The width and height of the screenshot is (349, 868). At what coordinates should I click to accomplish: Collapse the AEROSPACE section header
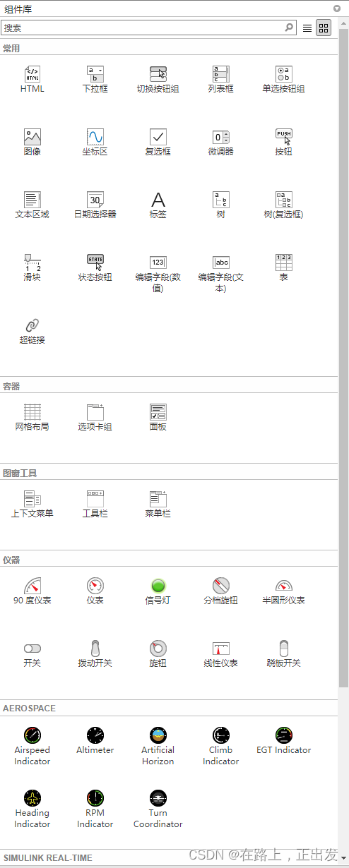click(x=170, y=708)
